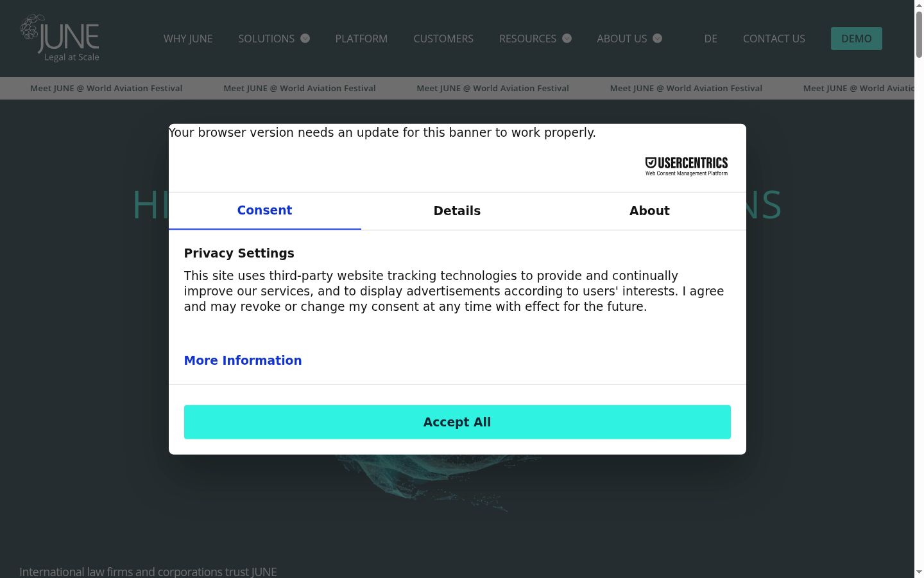Image resolution: width=924 pixels, height=578 pixels.
Task: Open the Contact Us link
Action: pyautogui.click(x=774, y=39)
